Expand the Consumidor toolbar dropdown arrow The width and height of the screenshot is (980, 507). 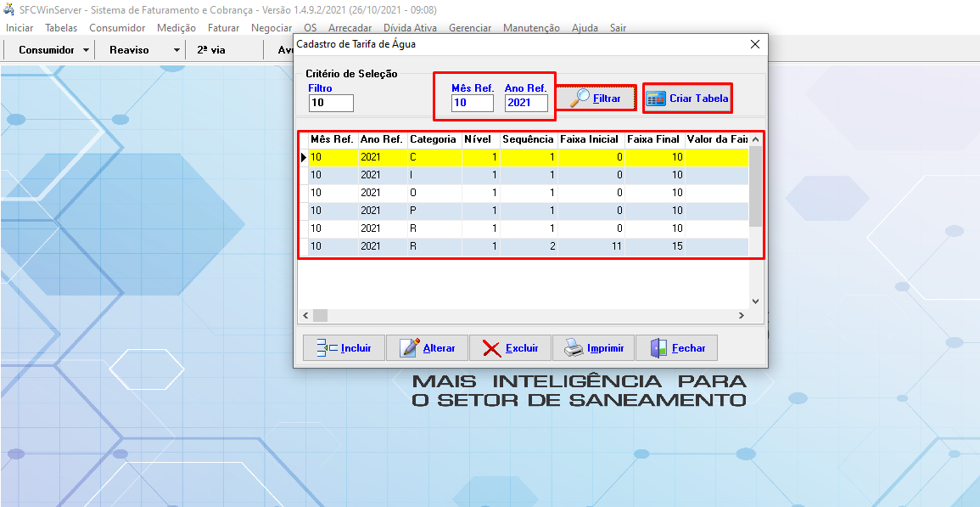[87, 50]
